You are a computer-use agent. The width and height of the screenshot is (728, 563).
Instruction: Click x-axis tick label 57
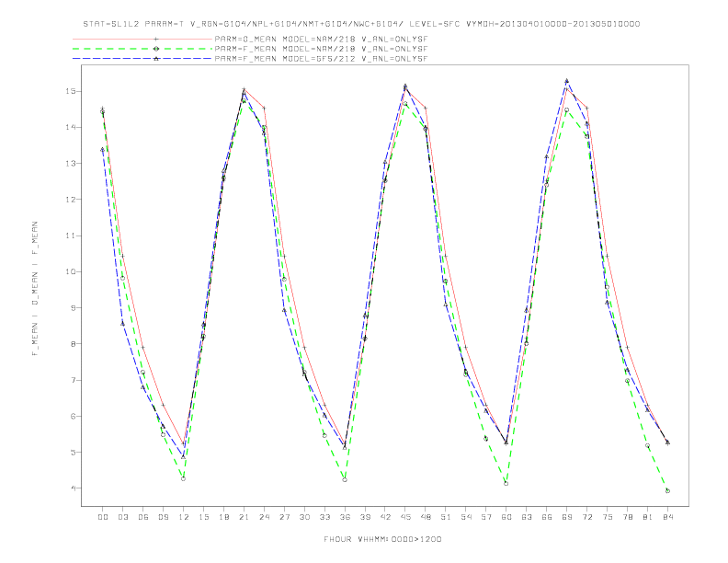486,517
